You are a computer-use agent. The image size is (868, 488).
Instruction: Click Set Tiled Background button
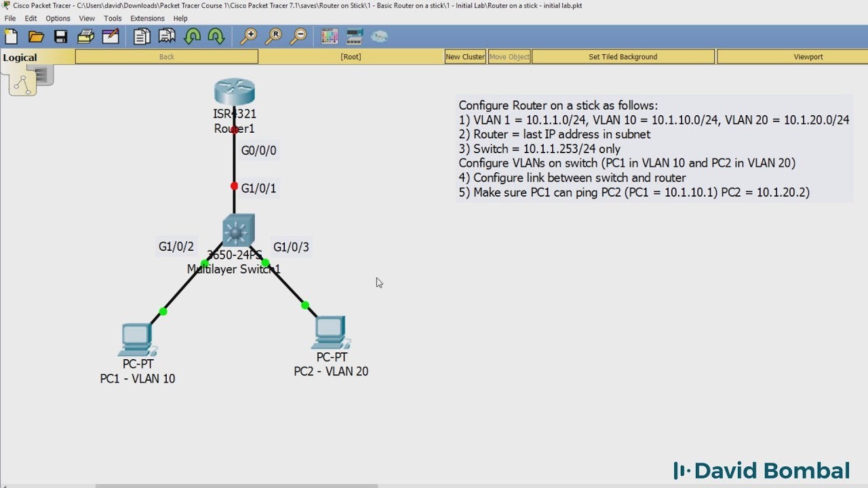coord(623,57)
